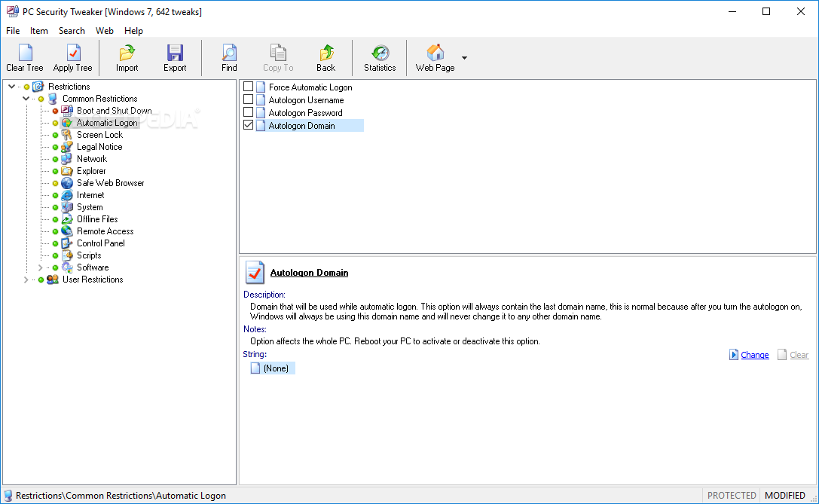Select the Control Panel icon
The width and height of the screenshot is (819, 504).
pos(67,243)
